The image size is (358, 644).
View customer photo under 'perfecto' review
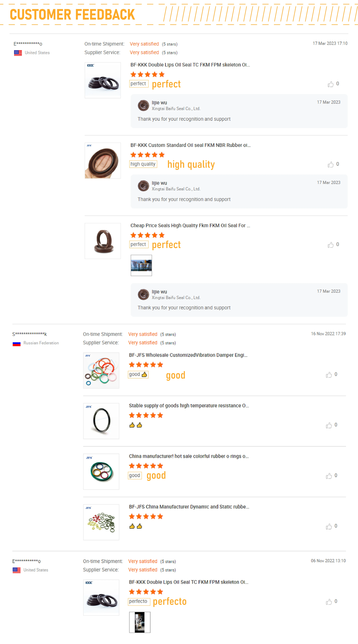click(140, 622)
